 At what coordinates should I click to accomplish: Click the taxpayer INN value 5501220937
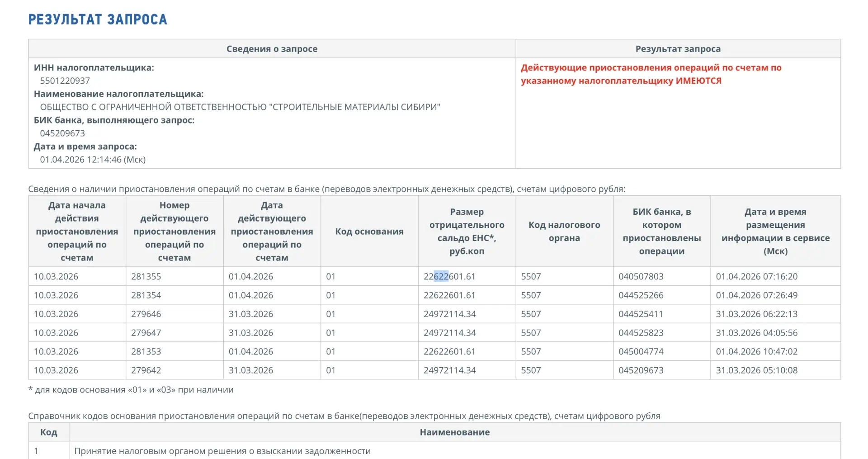pos(65,80)
